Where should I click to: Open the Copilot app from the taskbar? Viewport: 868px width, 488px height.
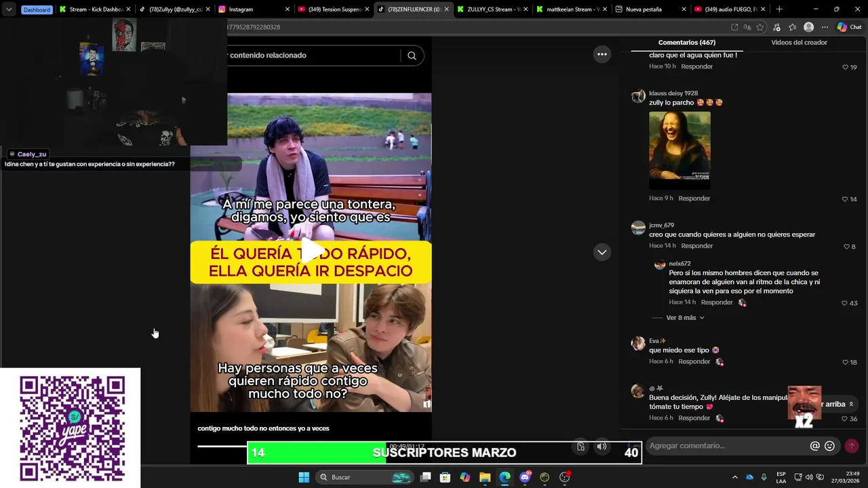[465, 477]
